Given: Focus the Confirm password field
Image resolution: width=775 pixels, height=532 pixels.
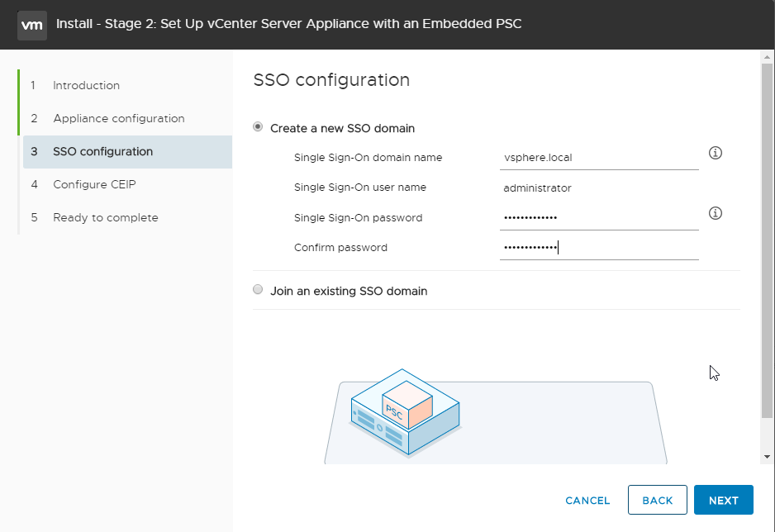Looking at the screenshot, I should tap(599, 248).
